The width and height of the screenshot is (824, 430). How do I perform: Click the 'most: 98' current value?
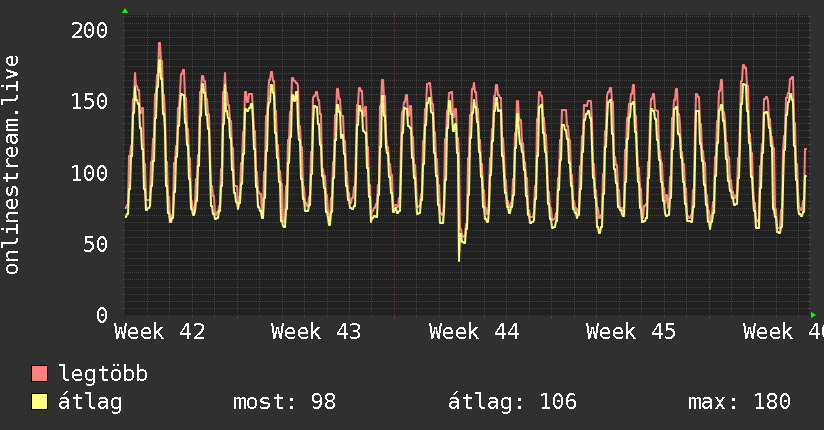(x=284, y=402)
